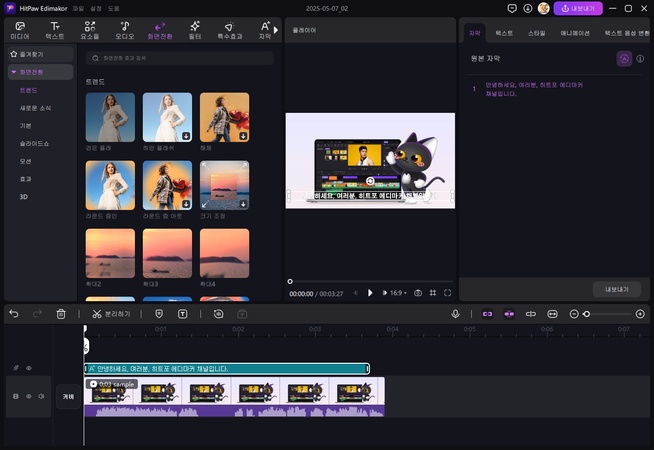Toggle video track visibility eye icon
The image size is (654, 450).
point(28,397)
